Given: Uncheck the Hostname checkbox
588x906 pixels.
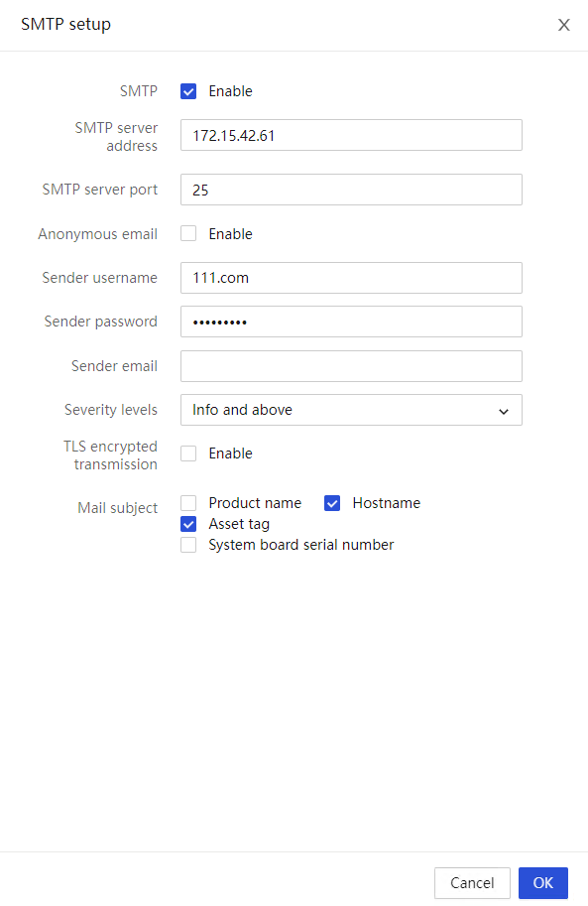Looking at the screenshot, I should click(332, 503).
